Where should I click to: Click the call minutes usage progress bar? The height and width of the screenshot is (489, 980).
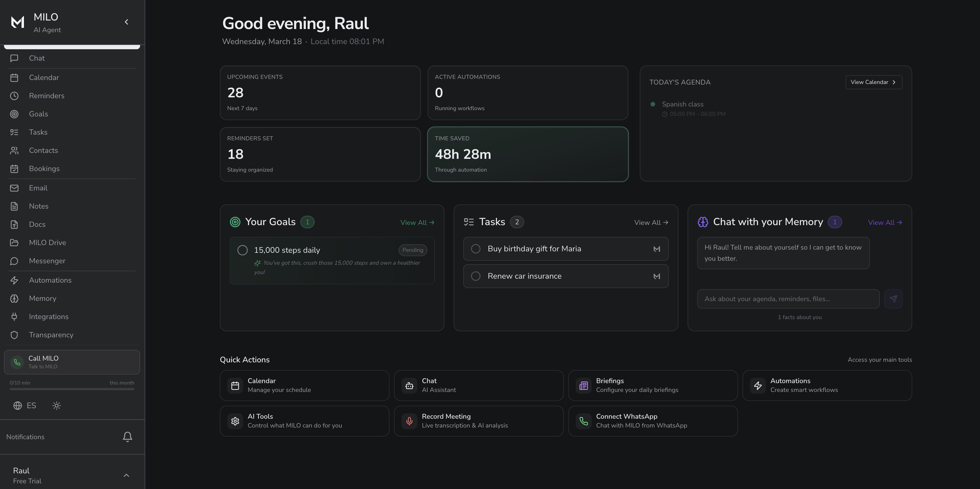click(x=72, y=389)
